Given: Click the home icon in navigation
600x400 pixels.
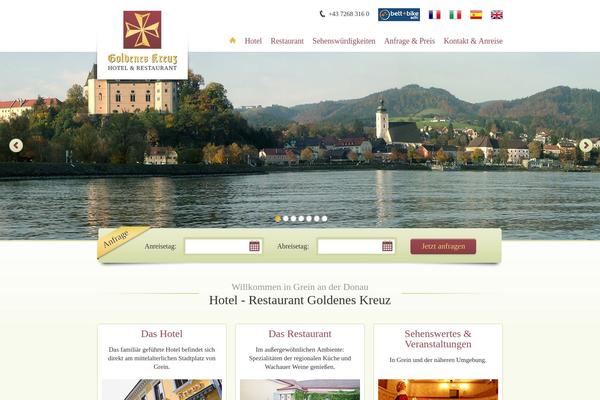Looking at the screenshot, I should [x=232, y=41].
